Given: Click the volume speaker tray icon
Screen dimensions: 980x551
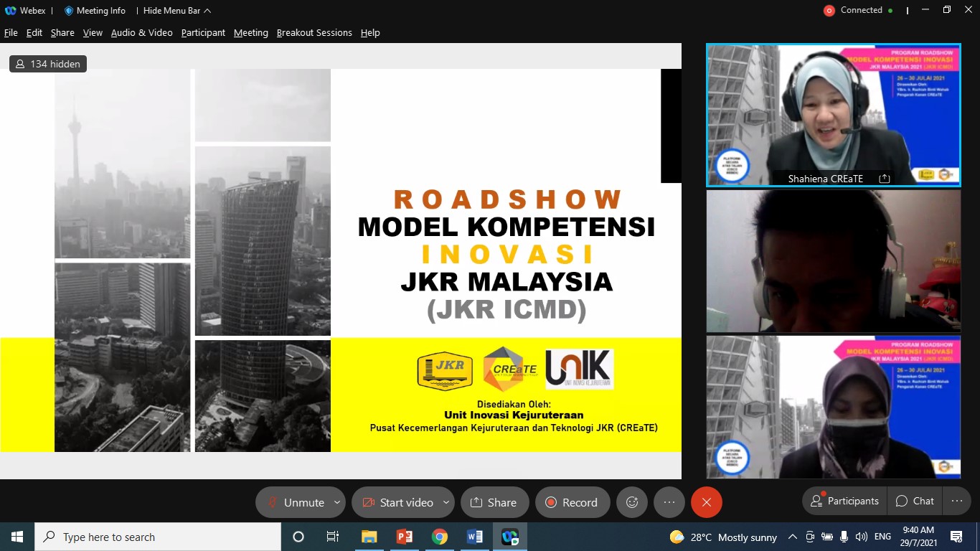Looking at the screenshot, I should (861, 537).
